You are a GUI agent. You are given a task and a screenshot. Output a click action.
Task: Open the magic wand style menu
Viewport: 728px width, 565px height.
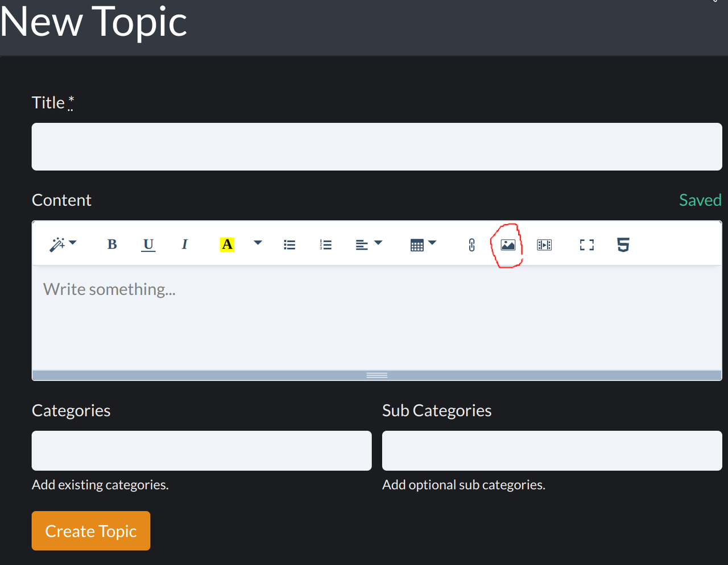(63, 244)
